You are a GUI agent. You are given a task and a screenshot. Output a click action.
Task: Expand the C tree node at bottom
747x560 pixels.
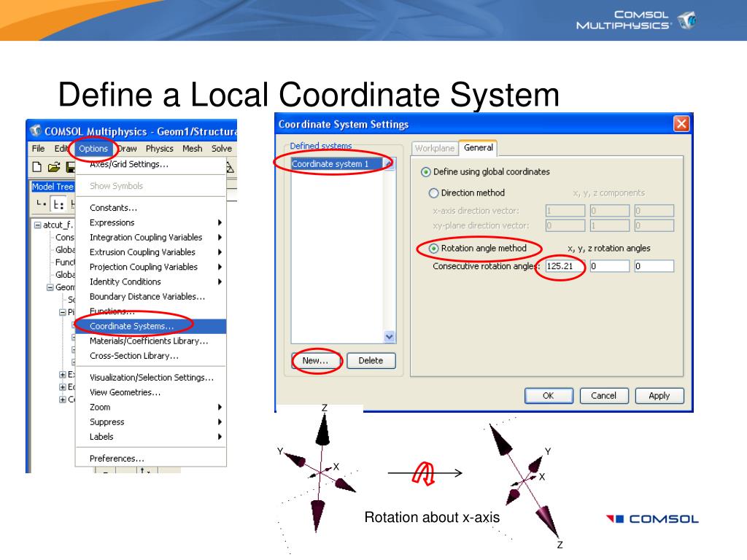[x=62, y=399]
